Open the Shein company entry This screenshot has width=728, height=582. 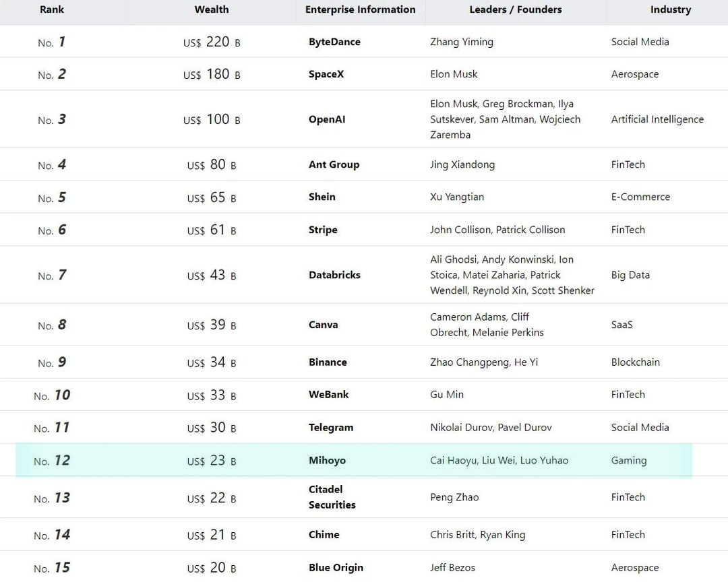point(322,197)
